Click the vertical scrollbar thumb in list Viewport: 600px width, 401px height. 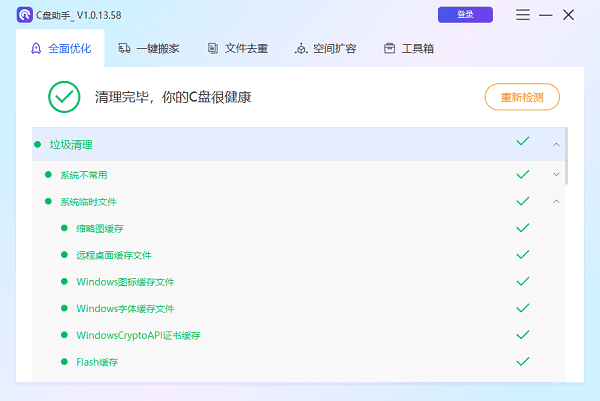[566, 155]
